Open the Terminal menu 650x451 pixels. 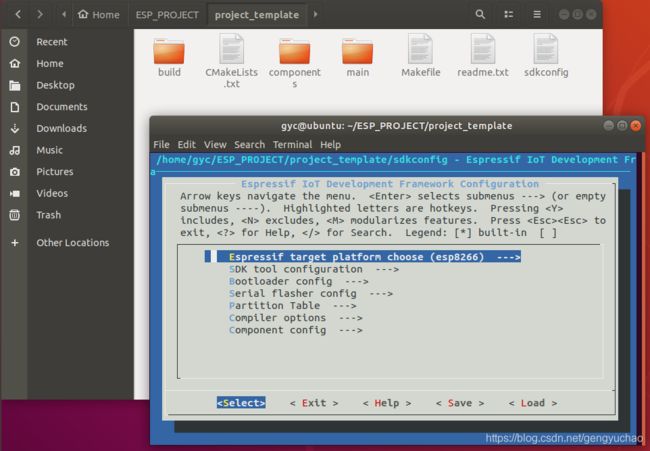click(x=293, y=145)
